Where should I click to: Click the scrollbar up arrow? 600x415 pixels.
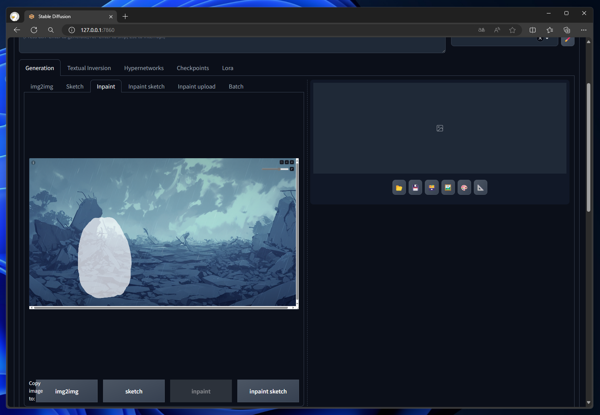click(x=589, y=42)
